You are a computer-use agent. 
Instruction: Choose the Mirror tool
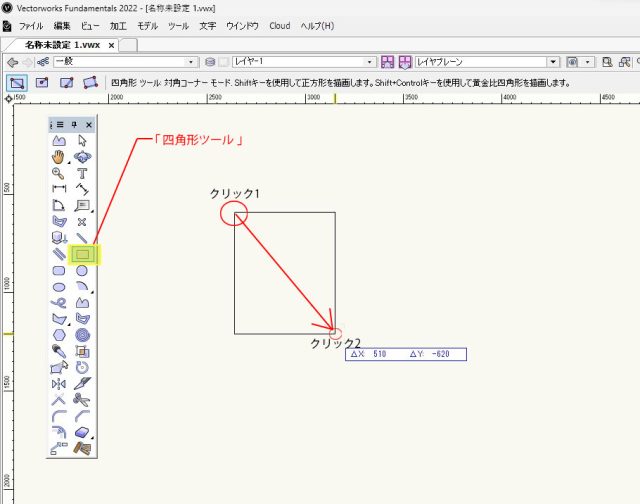59,384
